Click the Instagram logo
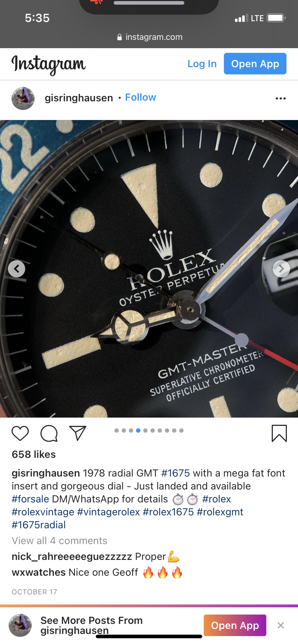Viewport: 298px width, 644px height. point(49,65)
